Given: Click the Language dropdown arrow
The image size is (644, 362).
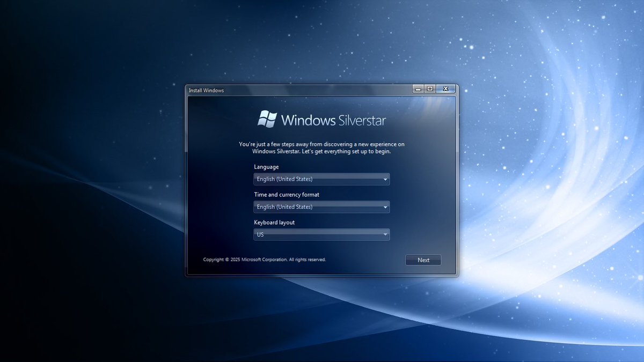Looking at the screenshot, I should pos(385,179).
